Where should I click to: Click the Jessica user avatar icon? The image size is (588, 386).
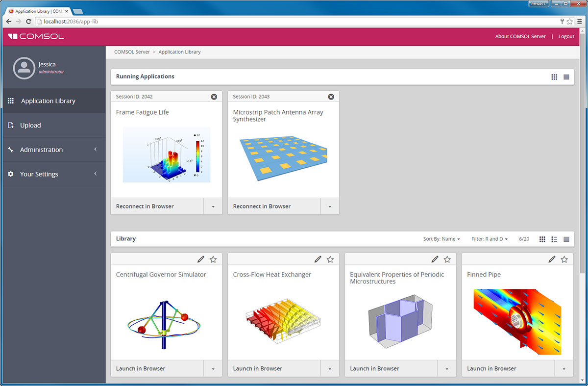click(x=24, y=68)
